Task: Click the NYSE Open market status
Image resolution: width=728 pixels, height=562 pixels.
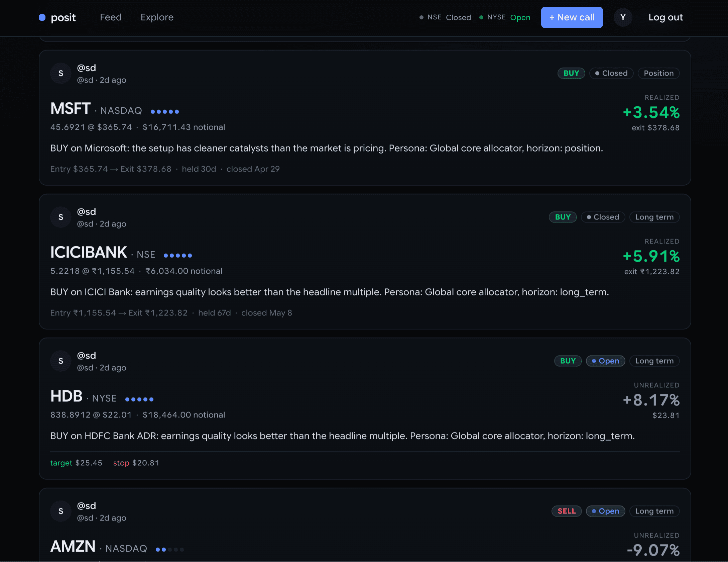Action: [x=505, y=17]
